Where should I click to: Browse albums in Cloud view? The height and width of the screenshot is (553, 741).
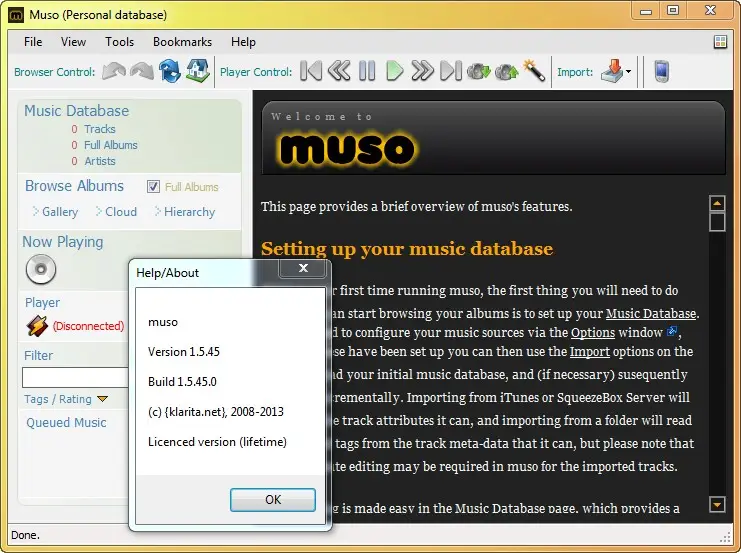point(121,212)
